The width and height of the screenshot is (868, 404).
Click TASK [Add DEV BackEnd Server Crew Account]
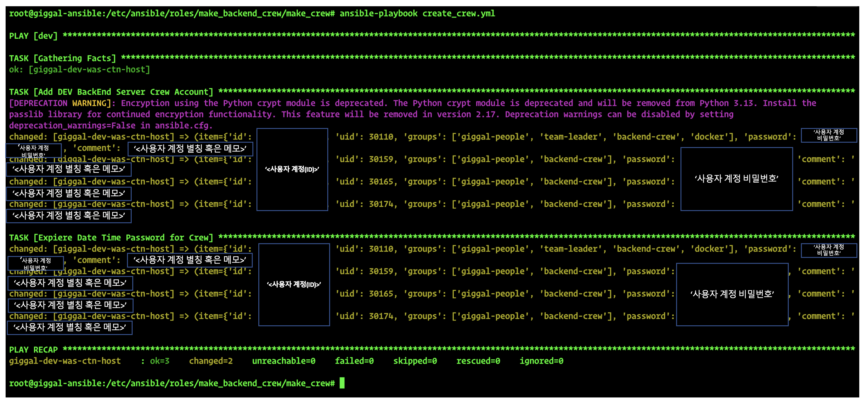pos(111,92)
